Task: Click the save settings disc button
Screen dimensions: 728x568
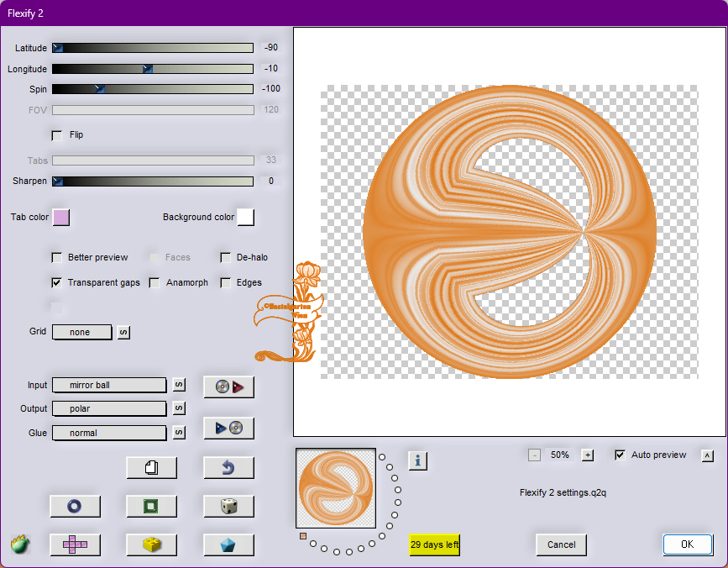Action: (228, 428)
